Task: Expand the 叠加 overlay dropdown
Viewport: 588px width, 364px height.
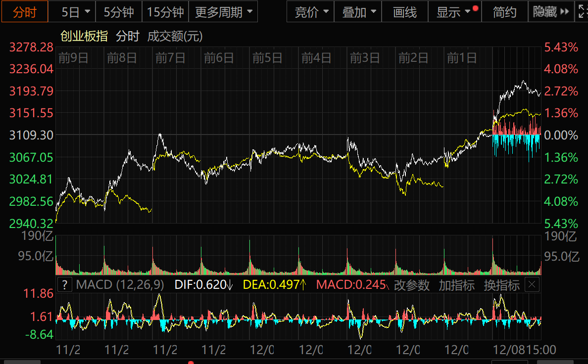Action: (x=359, y=12)
